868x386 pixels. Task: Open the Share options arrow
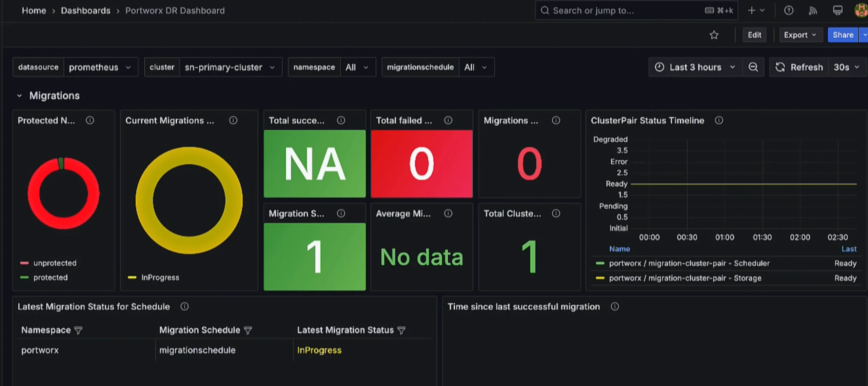point(864,35)
